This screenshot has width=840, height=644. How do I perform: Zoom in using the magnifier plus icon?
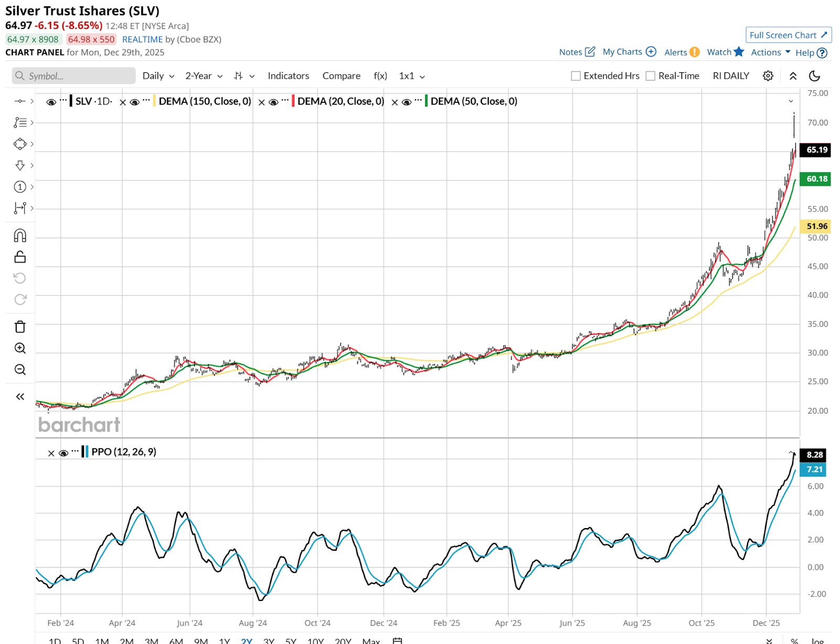[20, 348]
